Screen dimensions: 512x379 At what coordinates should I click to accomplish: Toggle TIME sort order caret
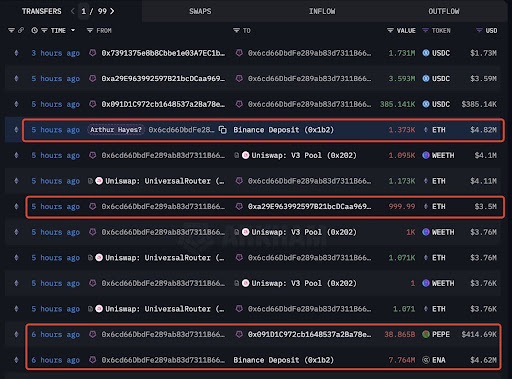[x=73, y=31]
